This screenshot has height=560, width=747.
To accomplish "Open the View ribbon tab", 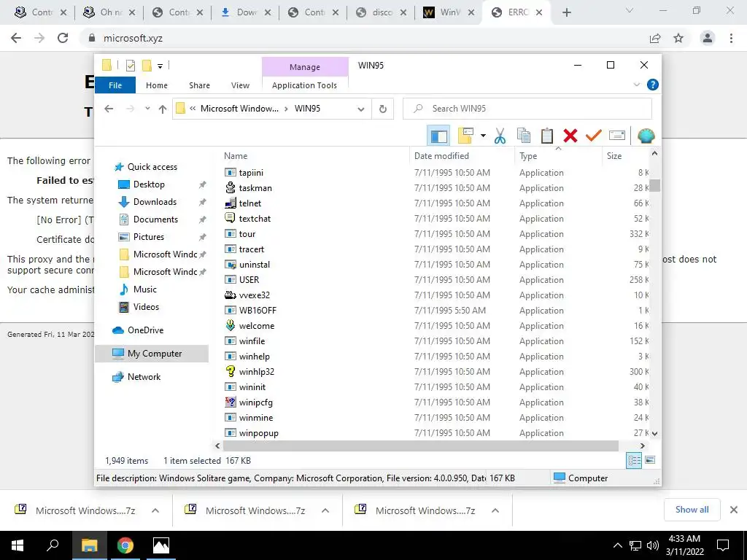I will [x=240, y=85].
